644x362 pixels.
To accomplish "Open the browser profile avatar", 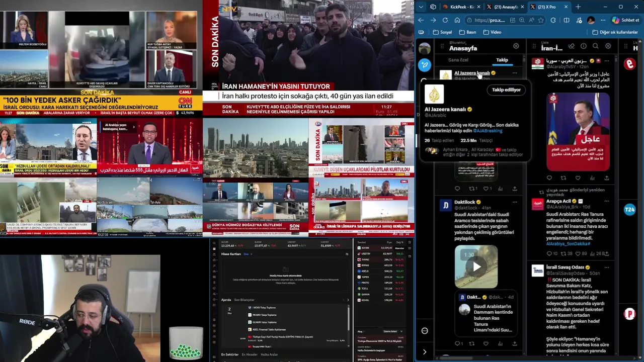I will (591, 20).
